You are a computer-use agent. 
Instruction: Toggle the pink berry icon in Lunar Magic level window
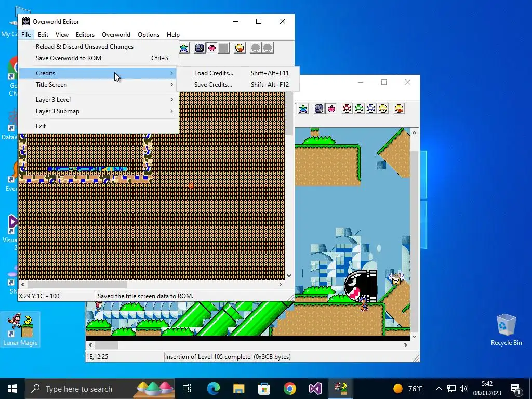pos(331,109)
